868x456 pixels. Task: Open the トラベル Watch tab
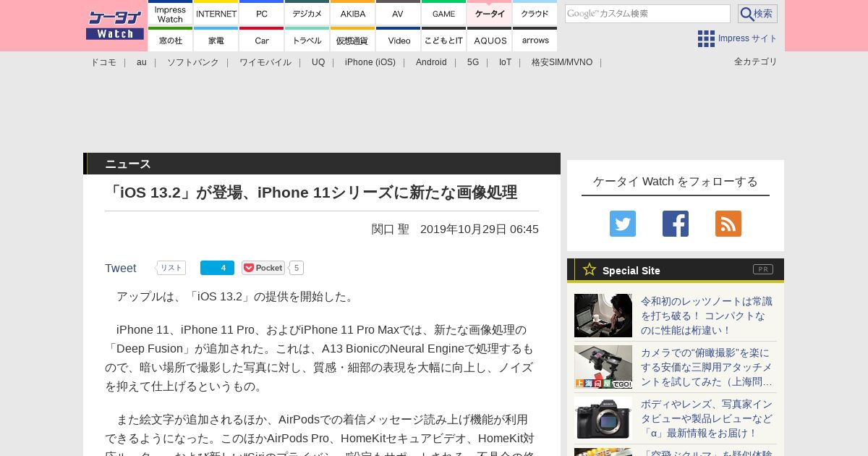tap(307, 39)
